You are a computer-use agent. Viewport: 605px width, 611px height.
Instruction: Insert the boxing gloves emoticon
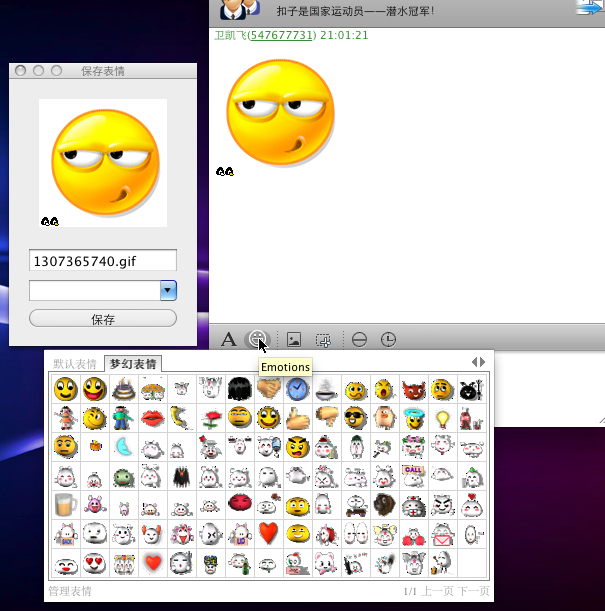click(413, 536)
